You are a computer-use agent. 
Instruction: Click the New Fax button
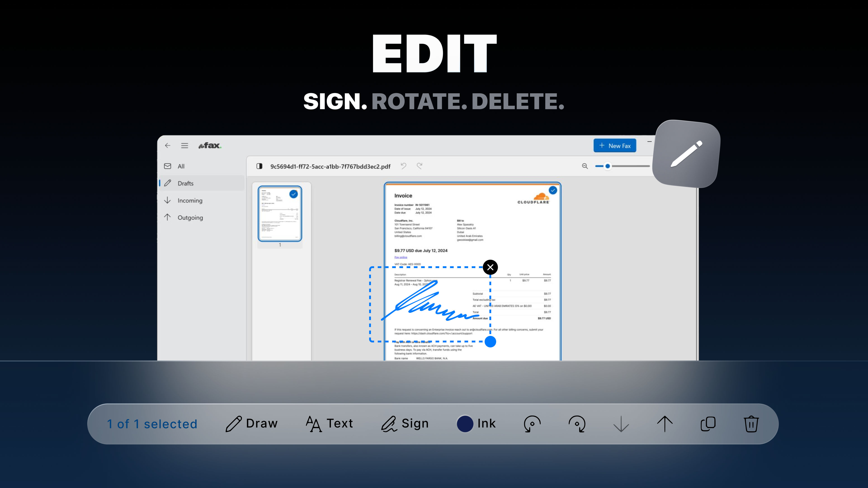pos(615,146)
